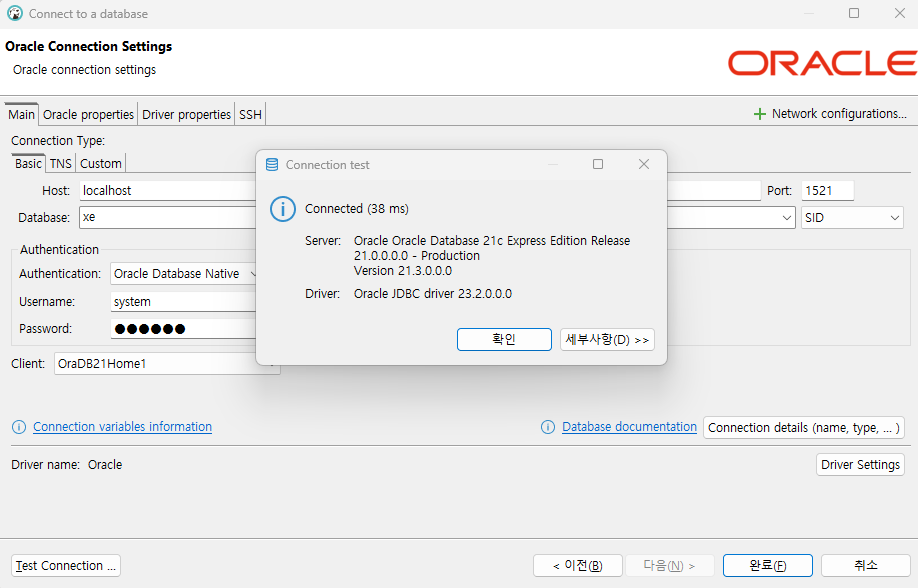Select the TNS connection type tab
Image resolution: width=918 pixels, height=588 pixels.
coord(60,163)
